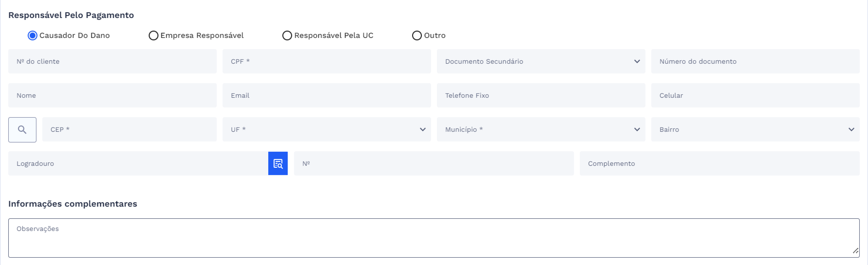Open the address lookup via blue Logradouro icon
Image resolution: width=868 pixels, height=265 pixels.
tap(278, 163)
